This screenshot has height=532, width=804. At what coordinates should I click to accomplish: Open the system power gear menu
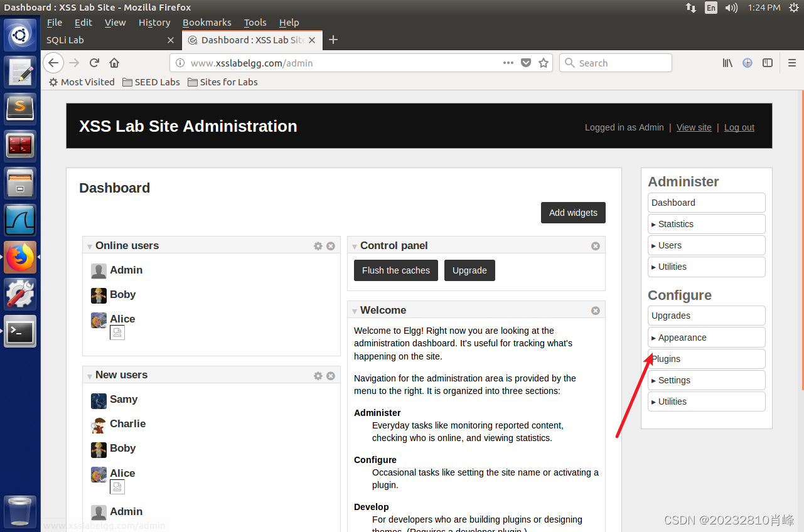793,8
